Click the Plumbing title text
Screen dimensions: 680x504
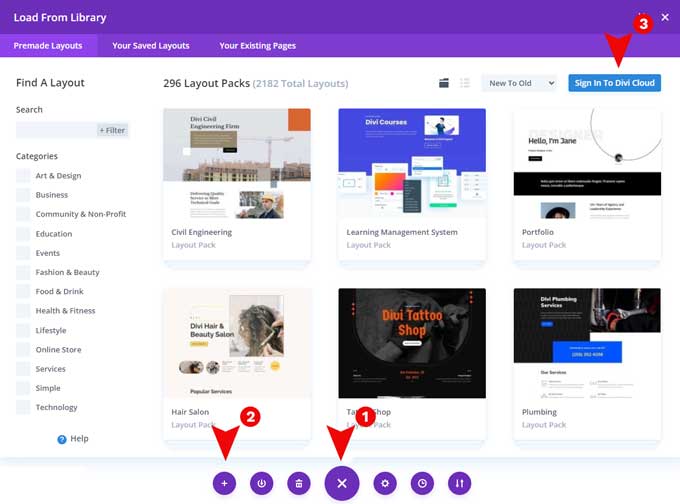(539, 412)
